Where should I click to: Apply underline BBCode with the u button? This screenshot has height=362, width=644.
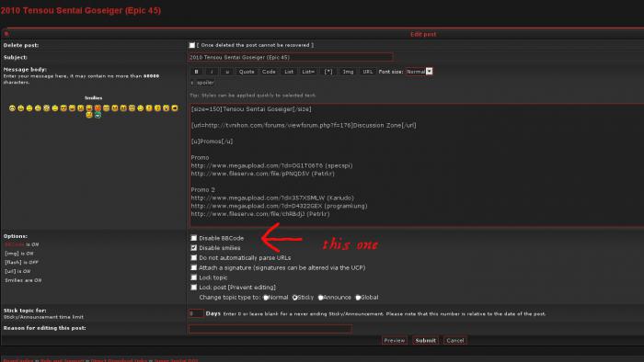[x=227, y=72]
